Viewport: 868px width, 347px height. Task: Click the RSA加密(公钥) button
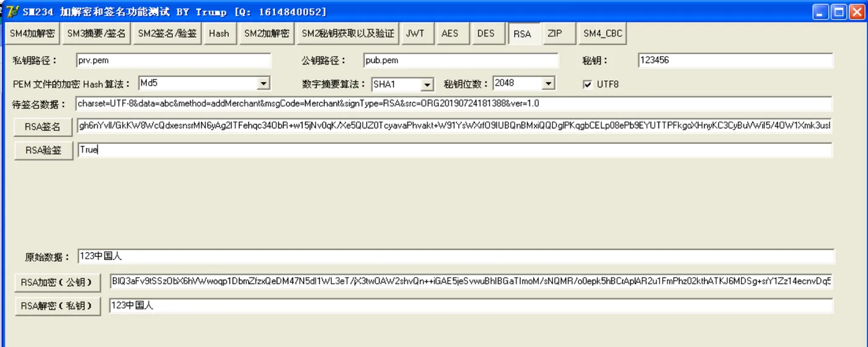58,282
